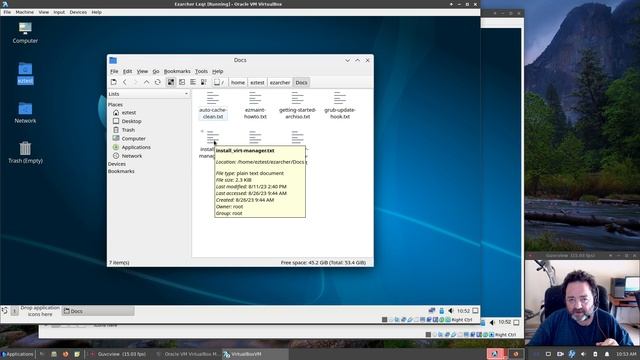Click the 10:53 AM host clock
This screenshot has width=640, height=360.
[627, 354]
